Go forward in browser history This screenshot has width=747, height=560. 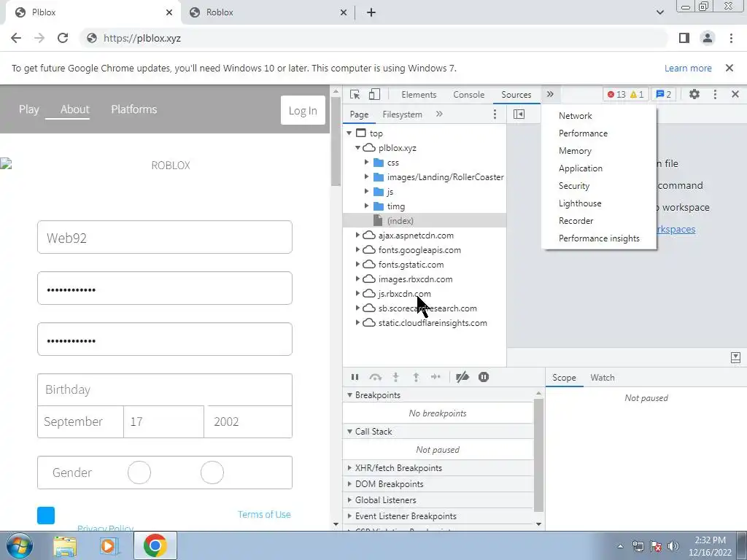coord(39,38)
